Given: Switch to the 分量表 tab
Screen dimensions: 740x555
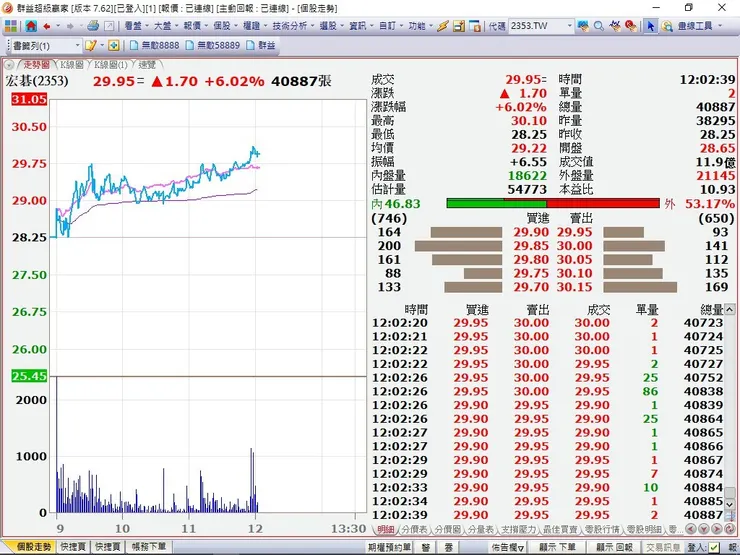Looking at the screenshot, I should point(481,530).
